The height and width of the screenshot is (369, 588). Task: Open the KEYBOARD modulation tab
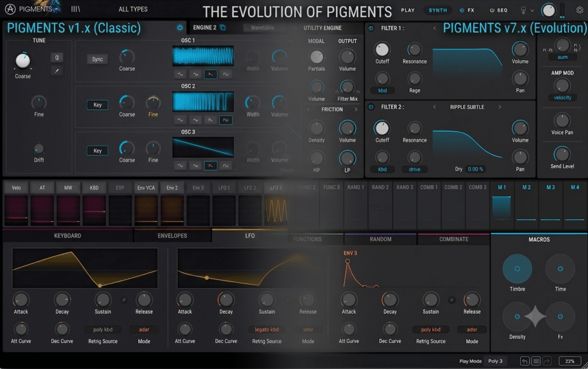click(68, 236)
